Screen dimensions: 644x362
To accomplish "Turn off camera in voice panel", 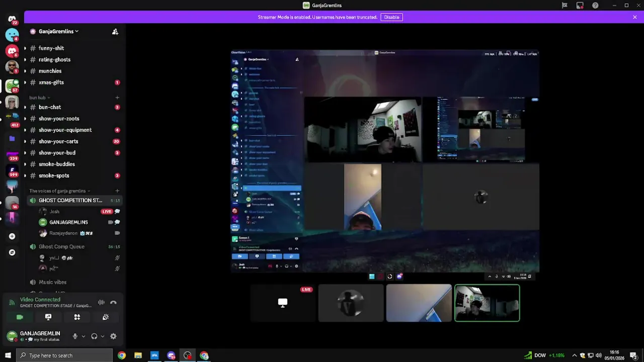I will pyautogui.click(x=20, y=317).
